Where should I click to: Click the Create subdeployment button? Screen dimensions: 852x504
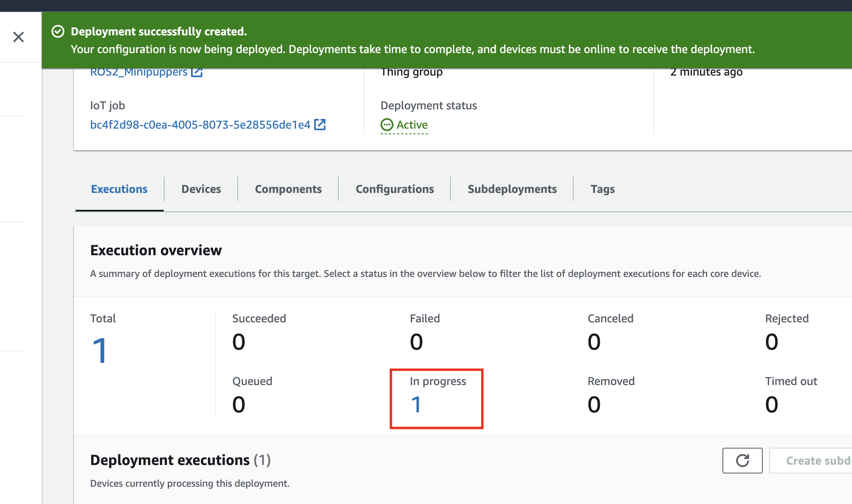point(817,461)
